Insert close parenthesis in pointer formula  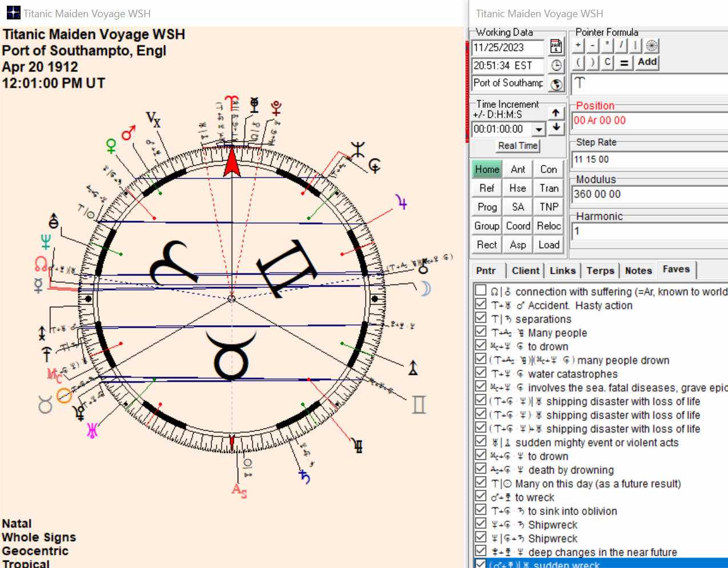[x=593, y=62]
